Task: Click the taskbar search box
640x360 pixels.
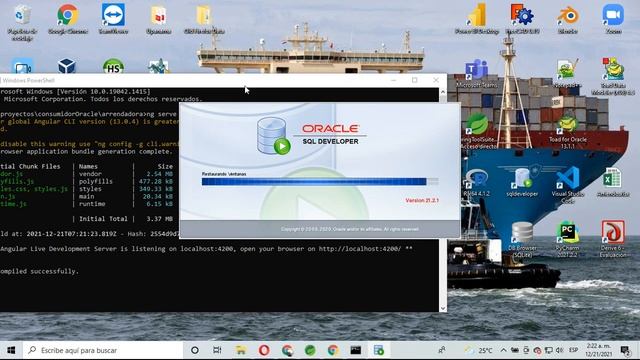Action: pyautogui.click(x=103, y=350)
